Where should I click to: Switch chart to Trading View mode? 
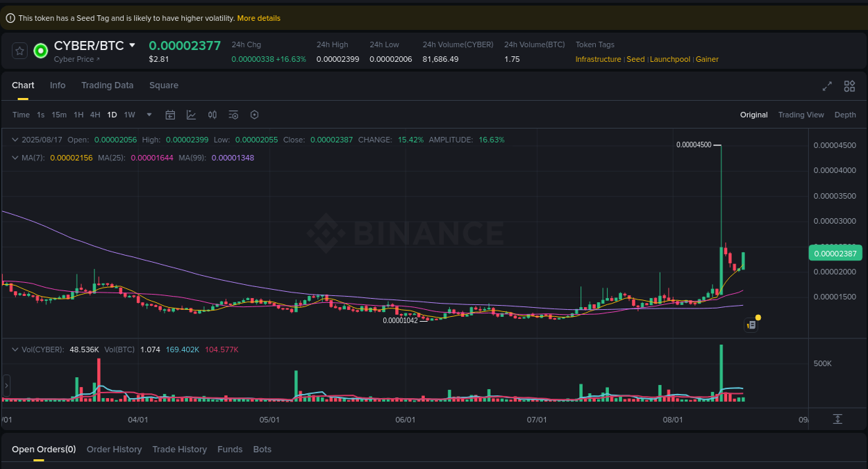(801, 114)
